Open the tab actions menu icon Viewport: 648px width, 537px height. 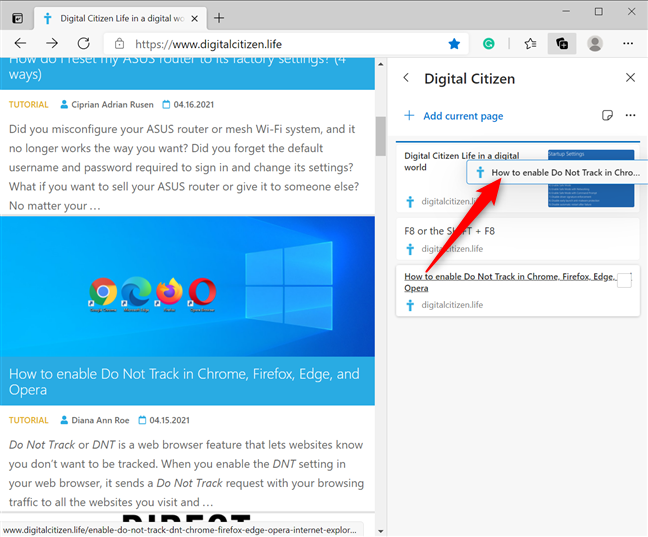click(17, 18)
